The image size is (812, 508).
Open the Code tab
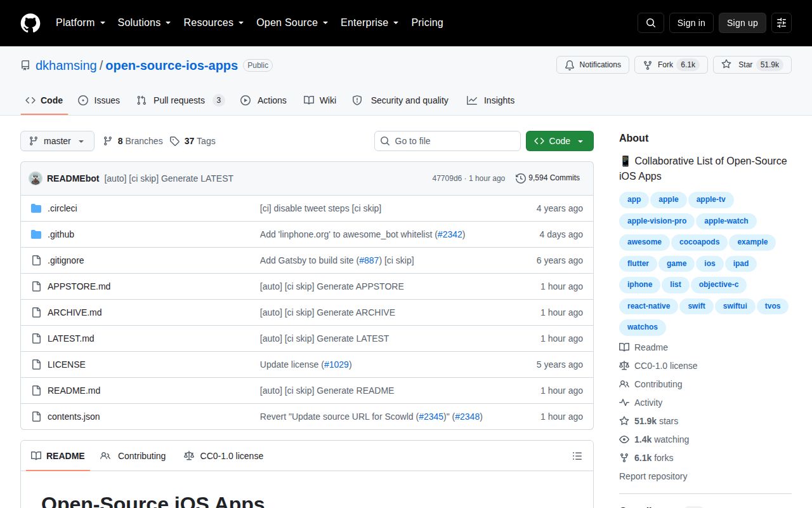(44, 100)
